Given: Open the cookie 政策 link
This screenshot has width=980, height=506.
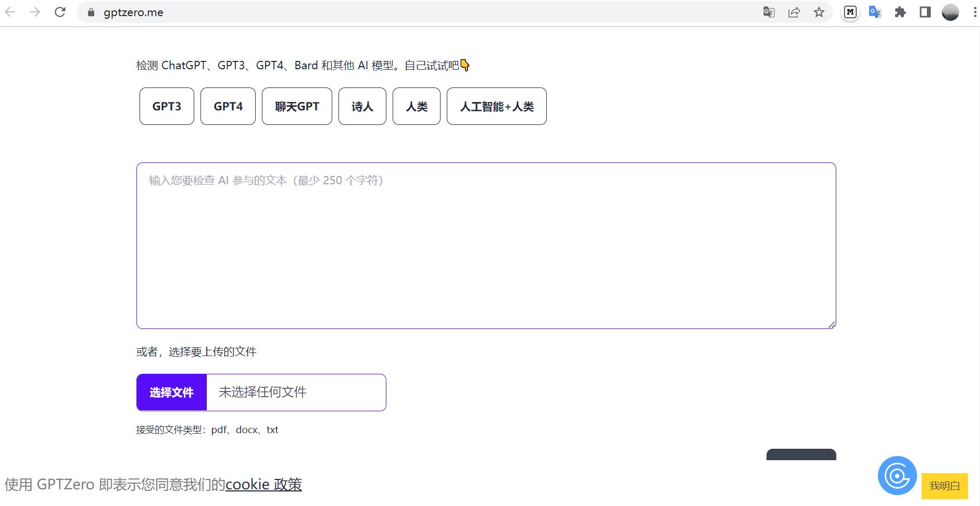Looking at the screenshot, I should tap(263, 484).
